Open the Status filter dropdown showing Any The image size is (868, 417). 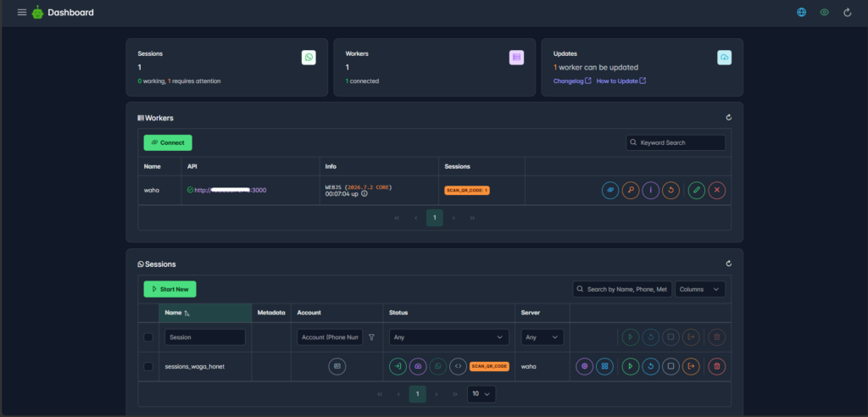pos(449,337)
